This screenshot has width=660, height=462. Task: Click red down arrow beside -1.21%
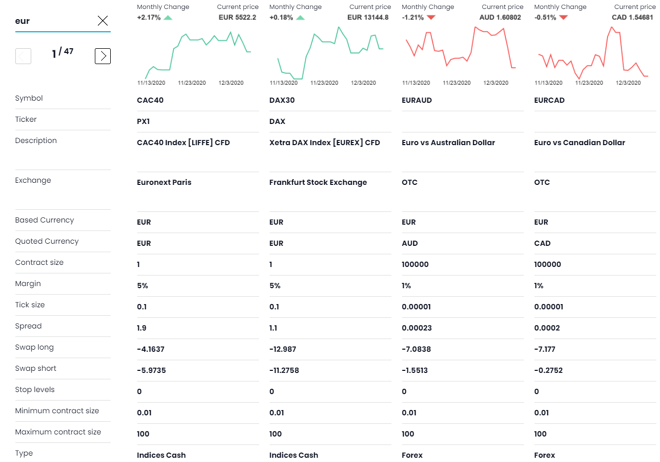coord(431,18)
